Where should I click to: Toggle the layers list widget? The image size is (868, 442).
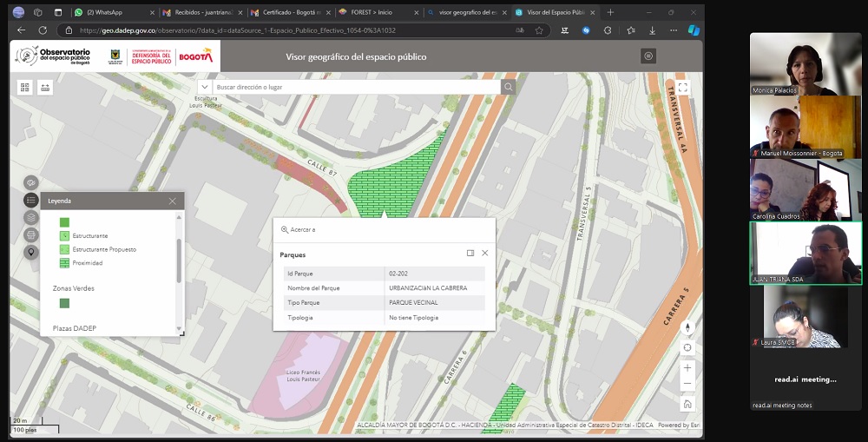[x=31, y=217]
